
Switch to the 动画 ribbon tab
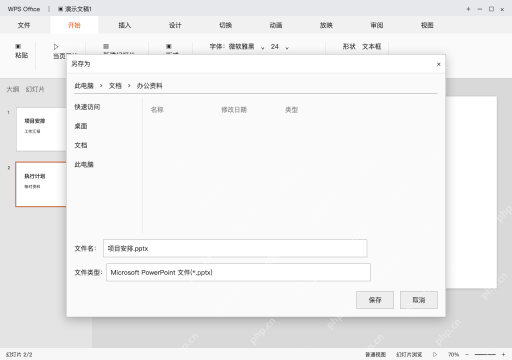tap(276, 25)
